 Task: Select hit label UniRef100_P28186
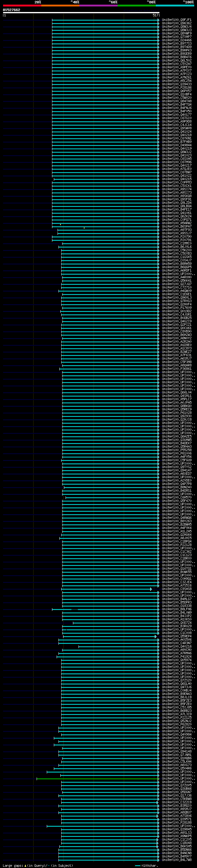(176, 88)
